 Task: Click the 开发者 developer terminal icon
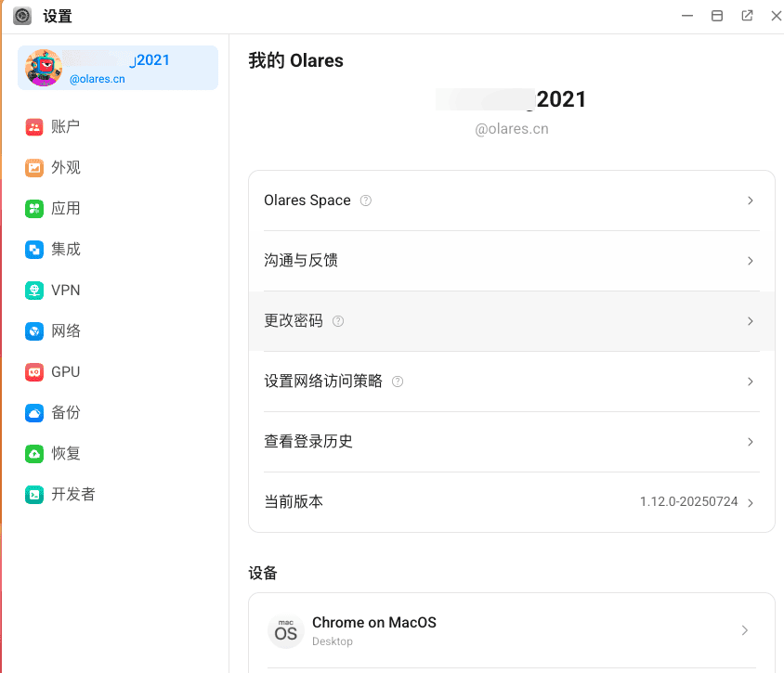coord(34,495)
